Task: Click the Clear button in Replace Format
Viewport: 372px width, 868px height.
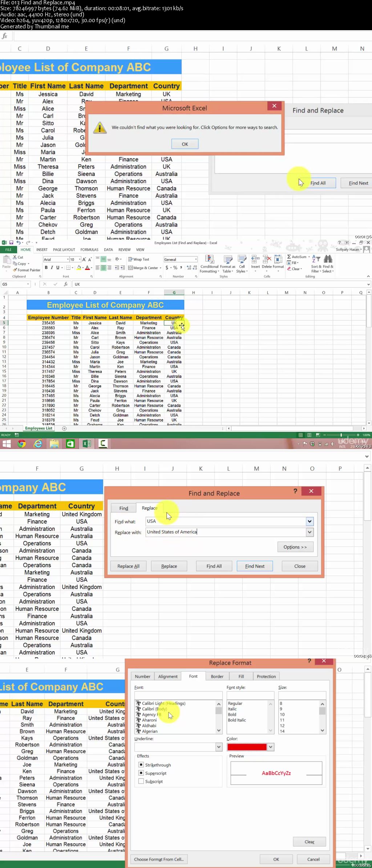Action: (x=310, y=842)
